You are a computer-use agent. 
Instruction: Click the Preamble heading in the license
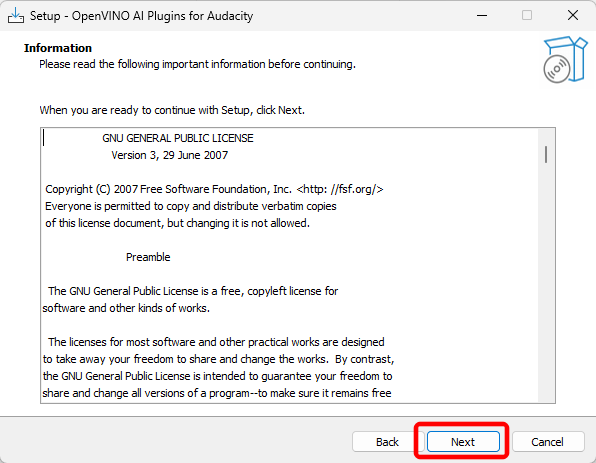pyautogui.click(x=148, y=257)
